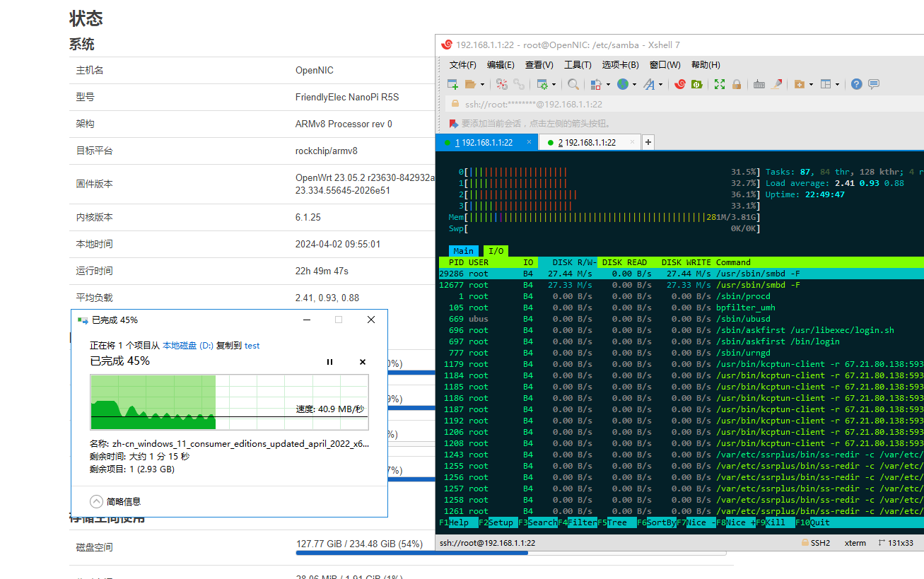Open the dropdown arrow beside Open Session folder
Image resolution: width=924 pixels, height=579 pixels.
click(x=483, y=84)
